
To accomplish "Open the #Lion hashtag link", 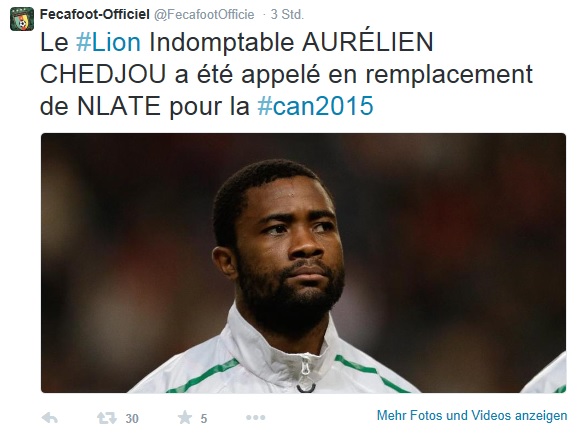I will (108, 42).
